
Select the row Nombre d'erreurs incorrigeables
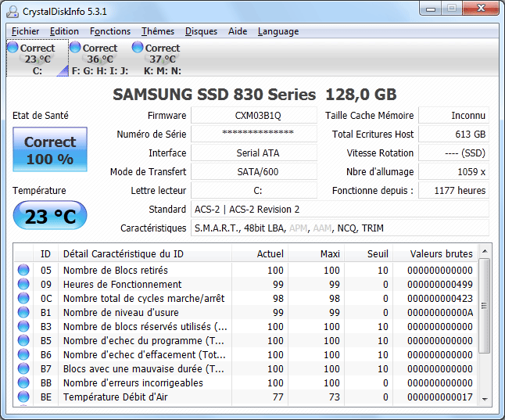(246, 382)
